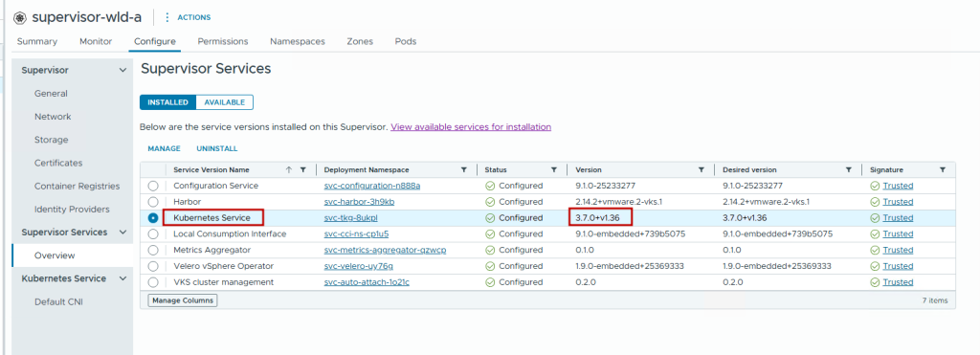Open the Permissions tab

click(x=222, y=42)
